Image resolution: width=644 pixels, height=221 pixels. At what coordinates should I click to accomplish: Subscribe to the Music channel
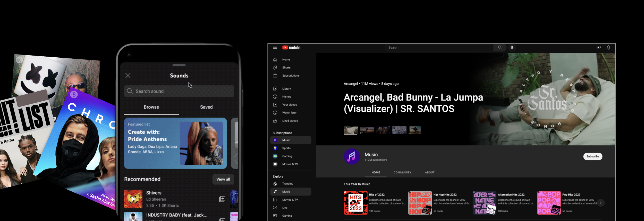tap(593, 156)
